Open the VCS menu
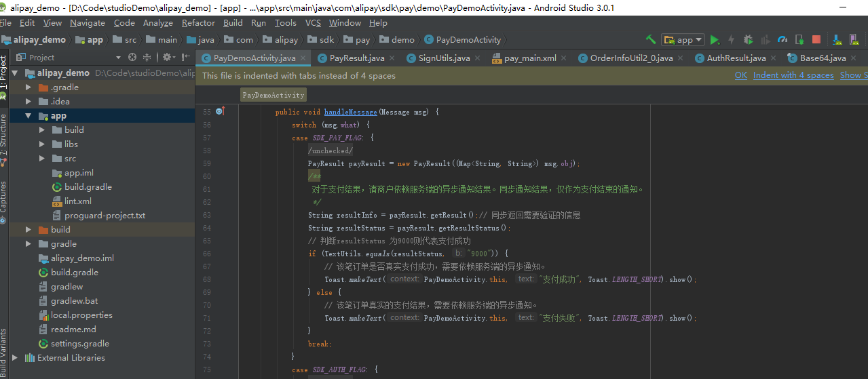Viewport: 868px width, 379px height. point(313,22)
